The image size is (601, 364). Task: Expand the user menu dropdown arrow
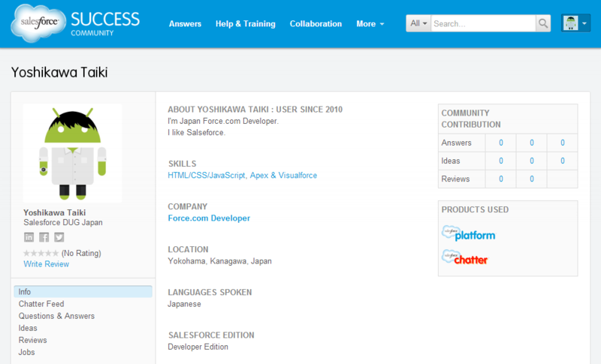[584, 23]
